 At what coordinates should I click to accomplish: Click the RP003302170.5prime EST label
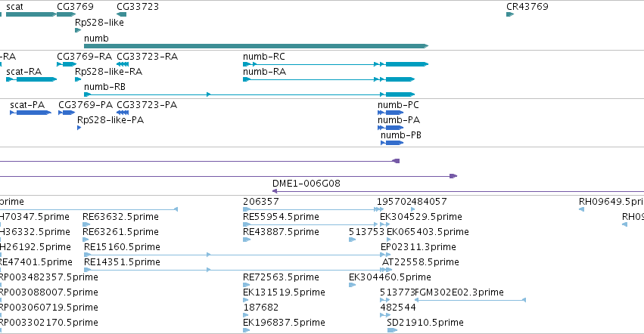pos(48,323)
